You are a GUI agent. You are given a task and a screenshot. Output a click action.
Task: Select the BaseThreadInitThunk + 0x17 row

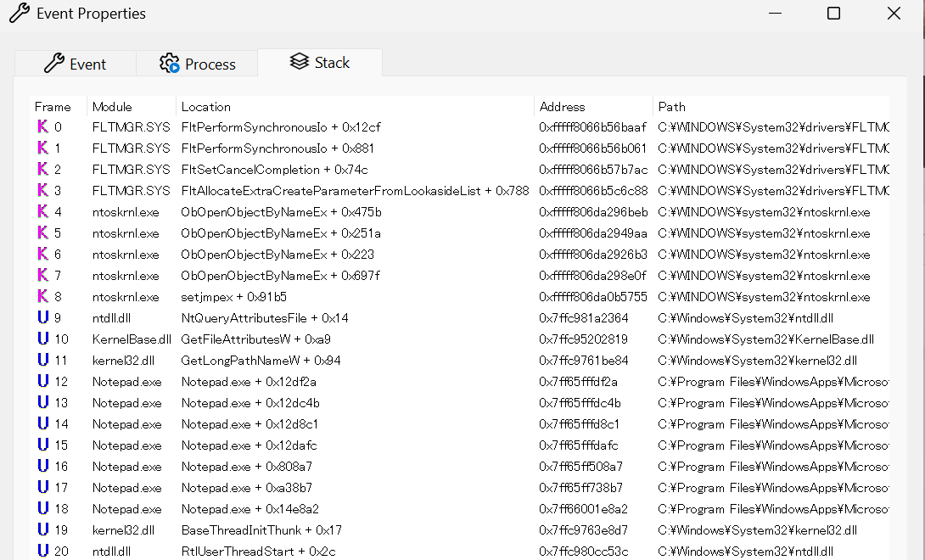(261, 530)
